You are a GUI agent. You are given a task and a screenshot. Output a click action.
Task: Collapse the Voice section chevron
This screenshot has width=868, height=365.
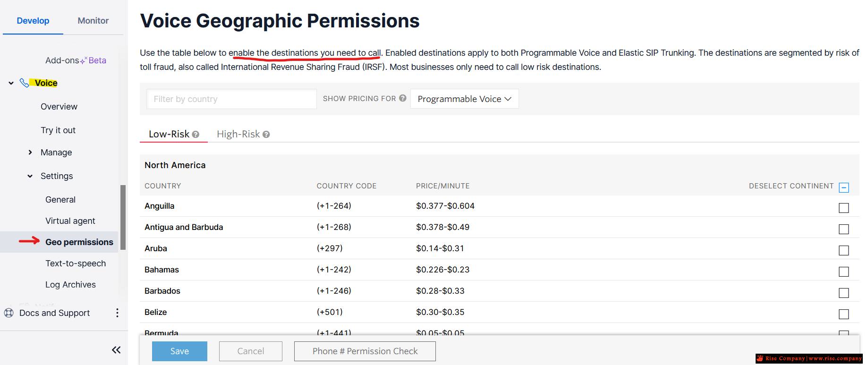[11, 83]
